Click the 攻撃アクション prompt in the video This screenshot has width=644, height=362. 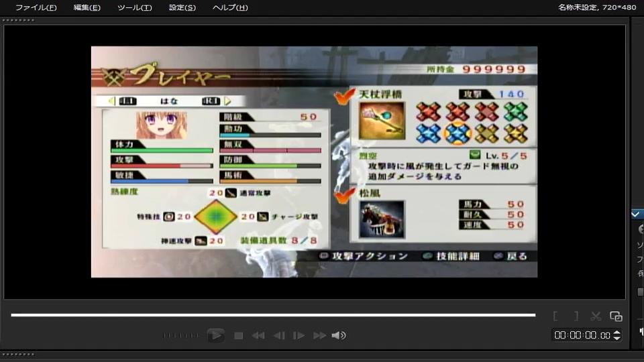point(364,256)
